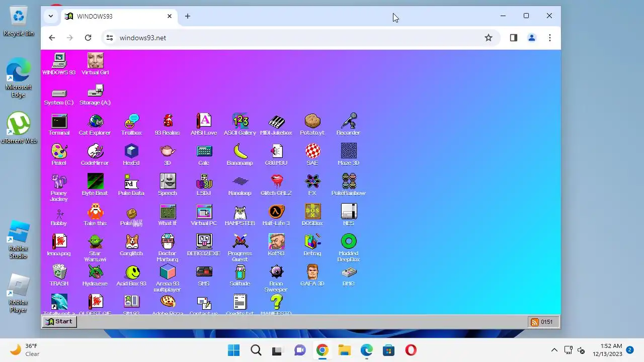The height and width of the screenshot is (362, 644).
Task: Open Opera from the Windows taskbar
Action: click(411, 350)
